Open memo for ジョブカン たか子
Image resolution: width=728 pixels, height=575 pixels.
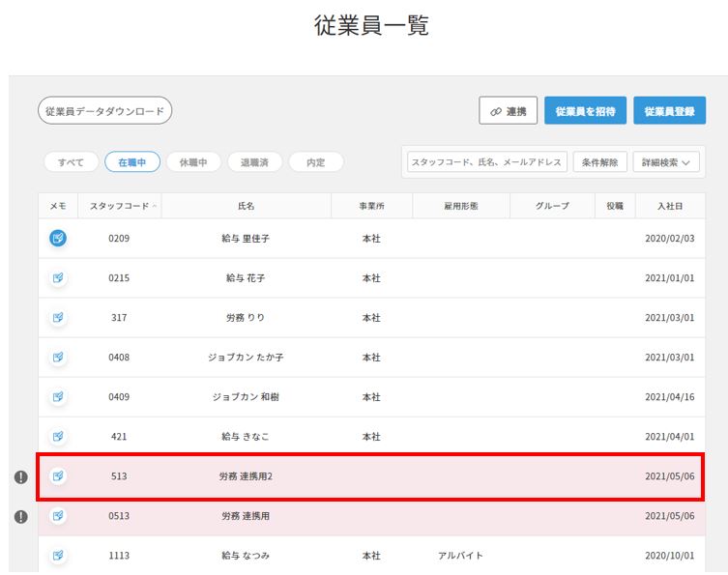coord(58,358)
